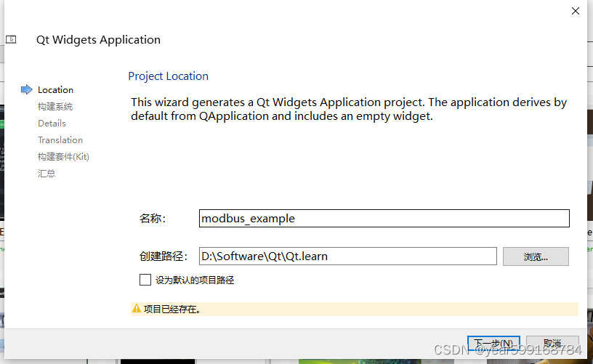
Task: Select the 构建系统 wizard step
Action: tap(55, 107)
